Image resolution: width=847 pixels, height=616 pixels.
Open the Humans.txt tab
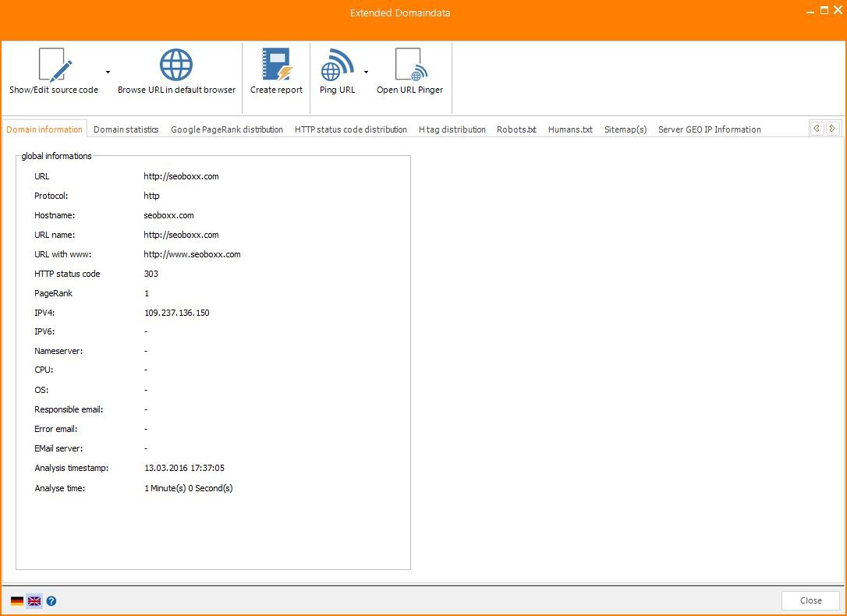pos(570,129)
